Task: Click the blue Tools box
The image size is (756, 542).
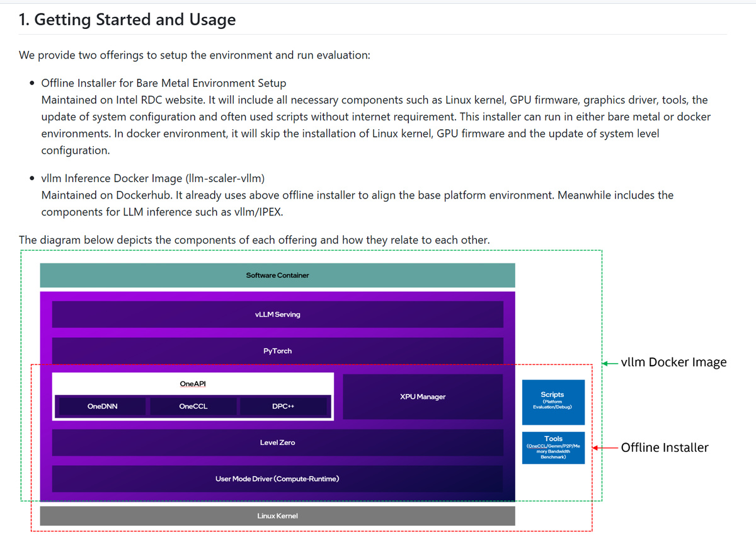Action: click(x=553, y=448)
